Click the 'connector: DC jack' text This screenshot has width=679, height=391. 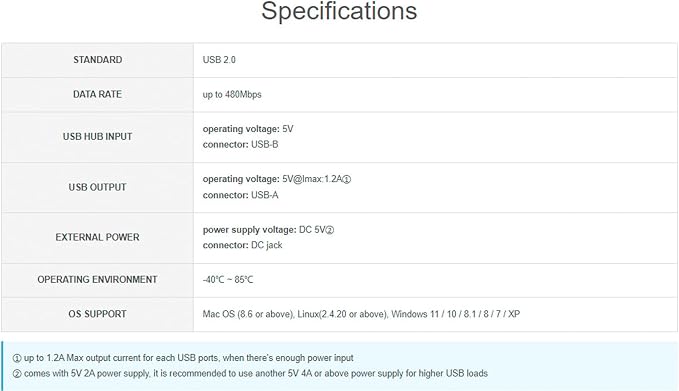(242, 245)
